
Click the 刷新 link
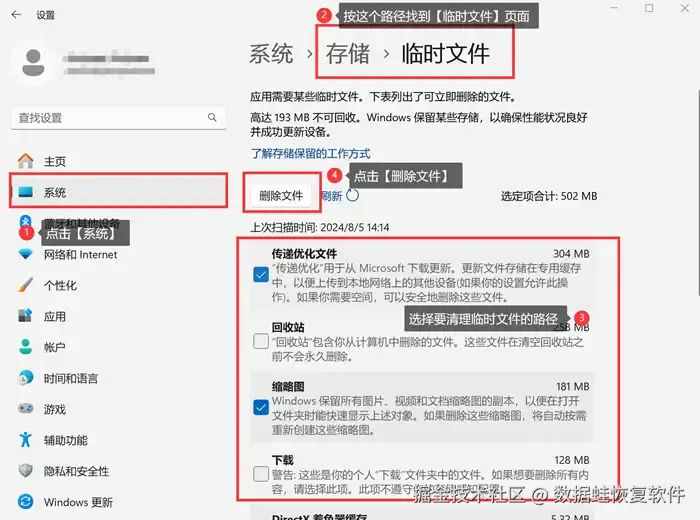tap(332, 196)
